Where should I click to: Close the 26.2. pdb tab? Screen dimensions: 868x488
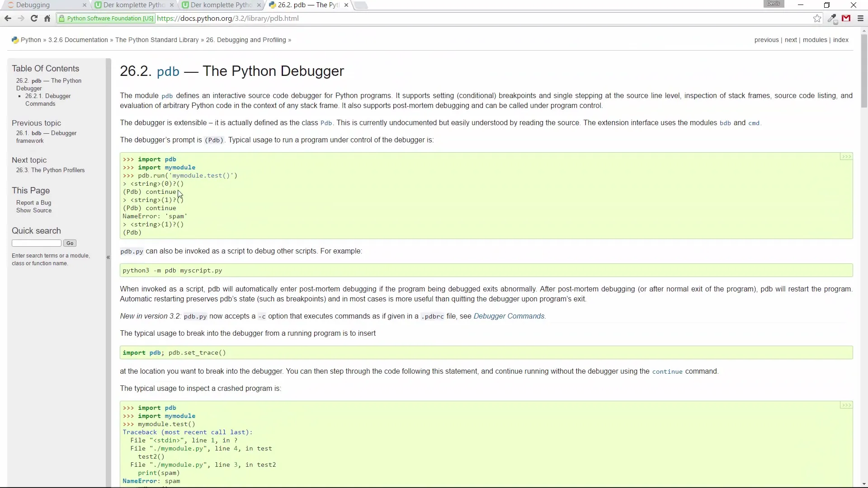point(346,5)
